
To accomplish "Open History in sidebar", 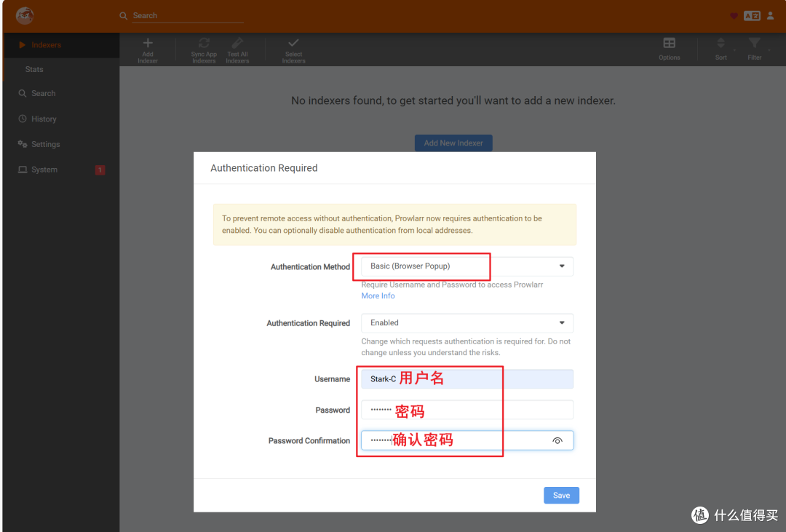I will point(61,119).
